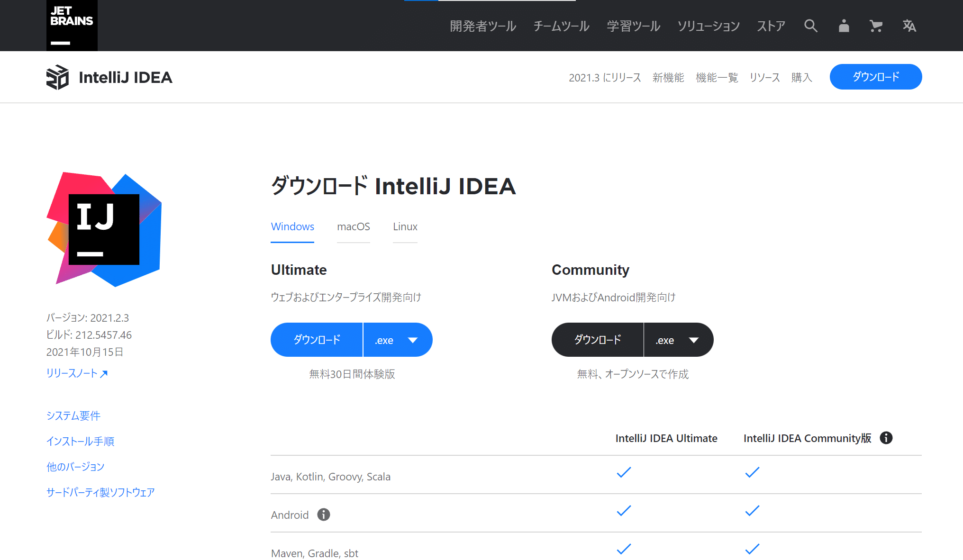Open リソース link
Screen dimensions: 963x560
coord(765,78)
